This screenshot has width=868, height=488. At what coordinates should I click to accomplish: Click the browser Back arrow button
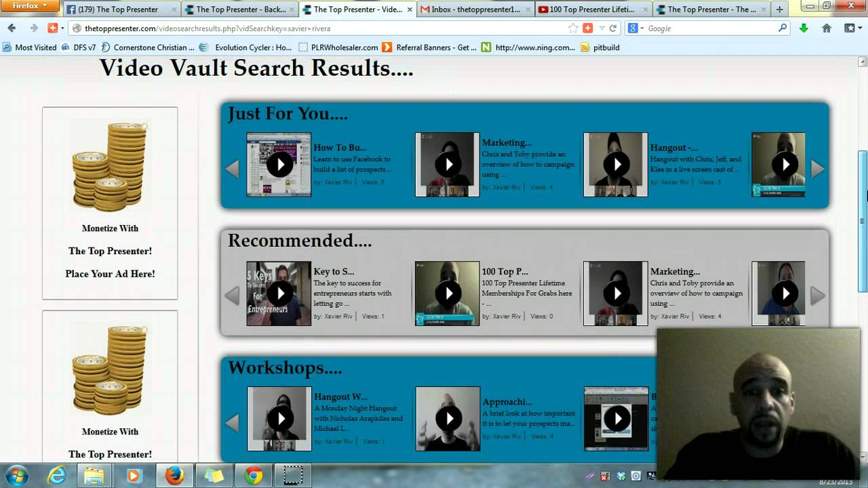click(x=12, y=28)
